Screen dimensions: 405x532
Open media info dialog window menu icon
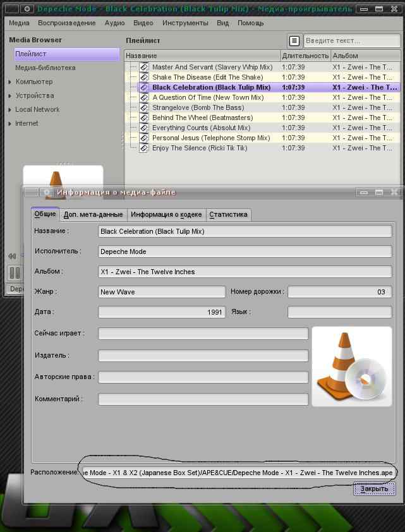click(x=46, y=192)
